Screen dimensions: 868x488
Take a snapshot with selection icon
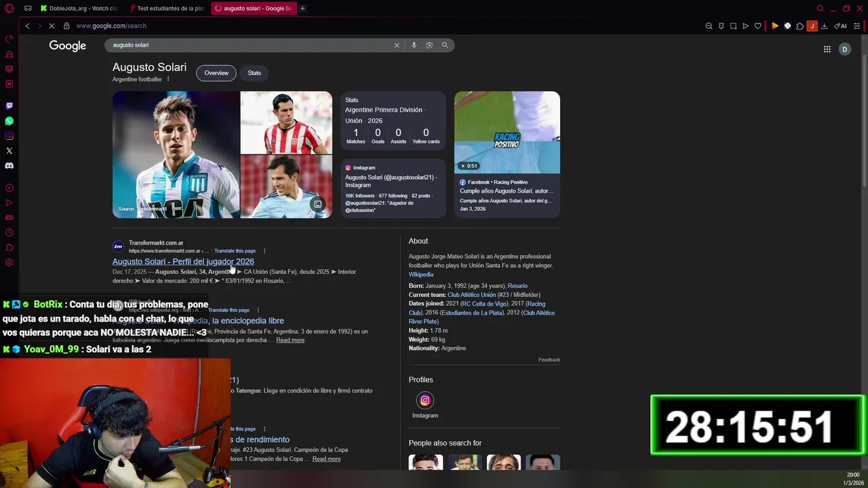coord(733,26)
